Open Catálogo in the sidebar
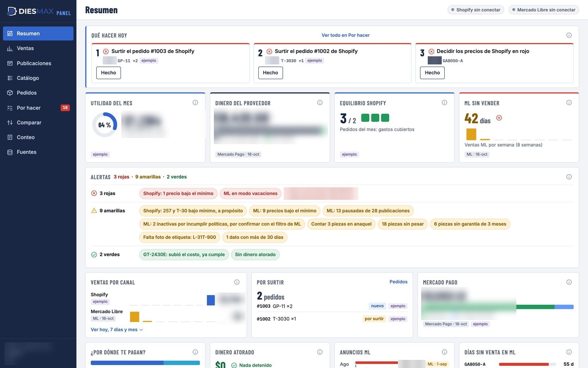The image size is (588, 368). click(38, 78)
